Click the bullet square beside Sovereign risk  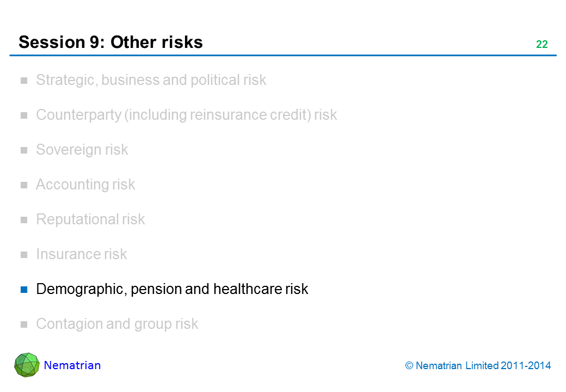[24, 150]
